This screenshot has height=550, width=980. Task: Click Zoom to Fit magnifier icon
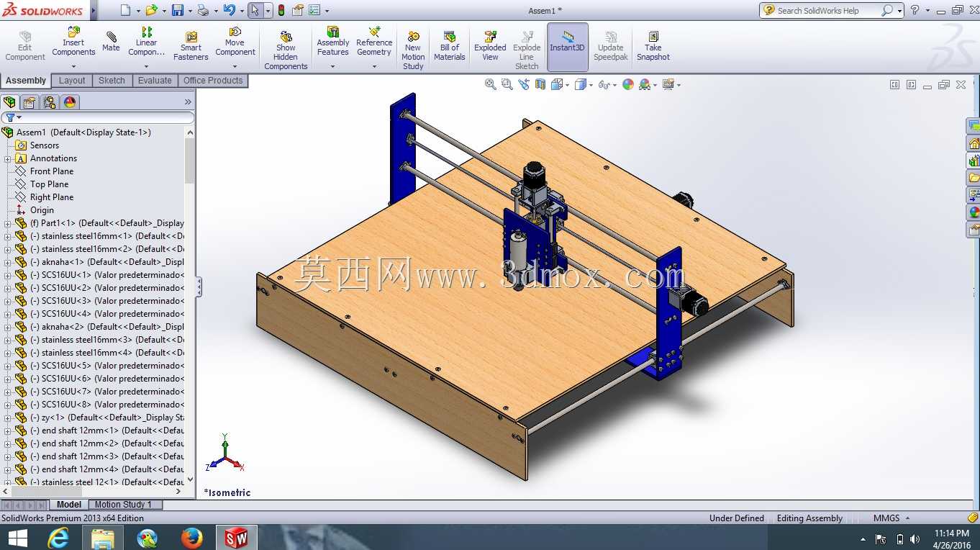coord(491,84)
